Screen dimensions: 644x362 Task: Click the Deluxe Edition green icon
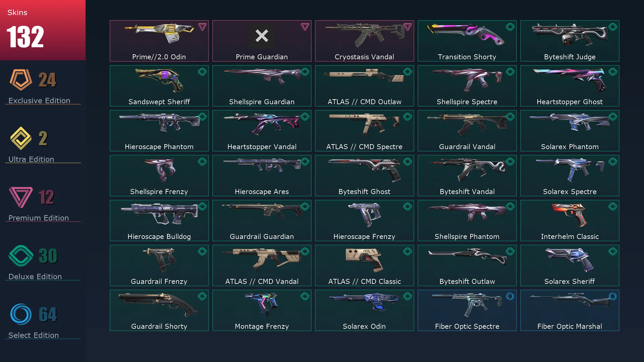(21, 256)
